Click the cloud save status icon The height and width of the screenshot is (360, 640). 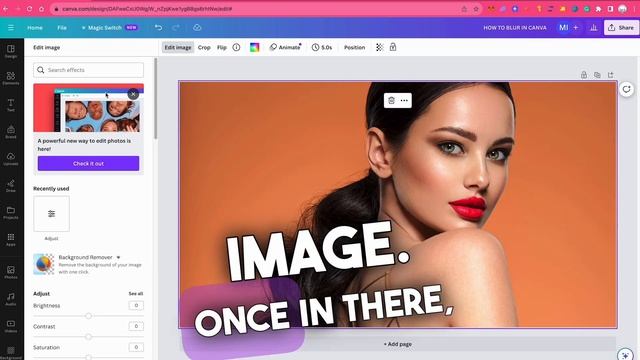tap(197, 27)
